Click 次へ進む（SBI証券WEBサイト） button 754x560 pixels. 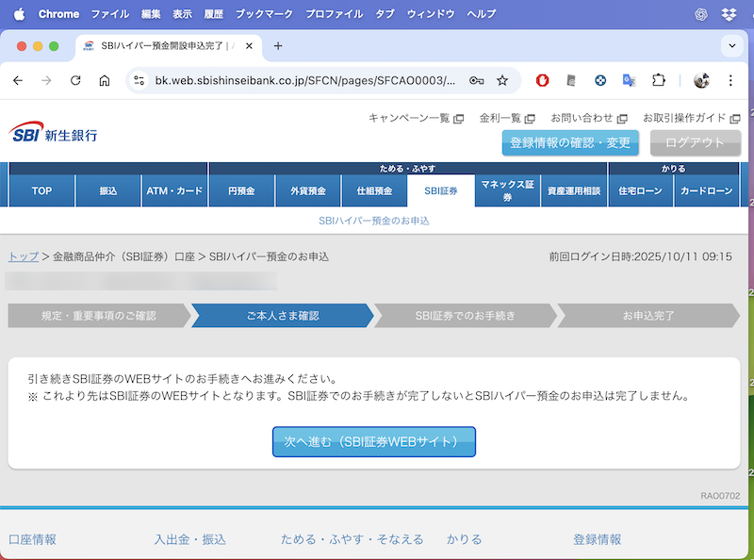(x=374, y=441)
